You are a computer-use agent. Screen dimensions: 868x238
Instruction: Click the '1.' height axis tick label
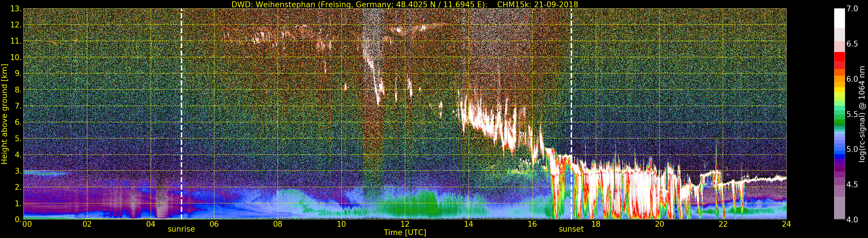pyautogui.click(x=18, y=203)
